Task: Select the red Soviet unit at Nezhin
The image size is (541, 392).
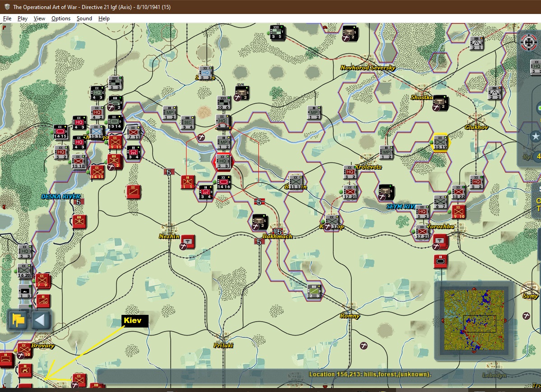Action: pyautogui.click(x=188, y=242)
